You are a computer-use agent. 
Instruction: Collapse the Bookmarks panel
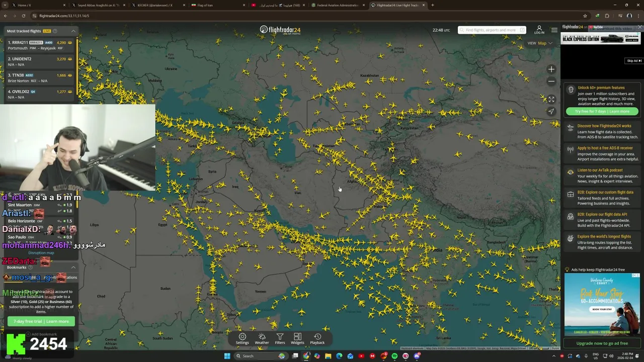pyautogui.click(x=73, y=267)
